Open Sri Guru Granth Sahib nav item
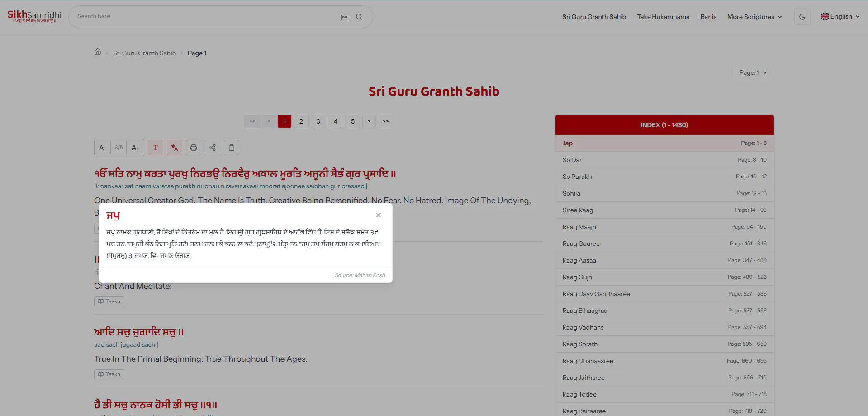Viewport: 868px width, 416px height. (594, 17)
